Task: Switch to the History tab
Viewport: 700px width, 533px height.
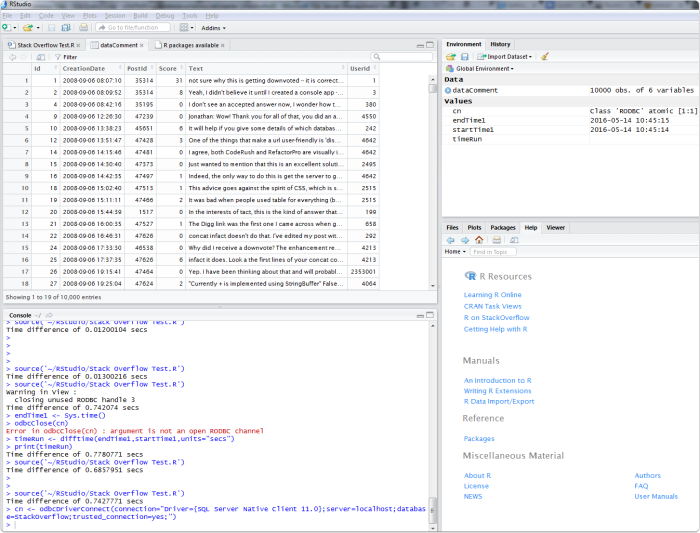Action: 500,45
